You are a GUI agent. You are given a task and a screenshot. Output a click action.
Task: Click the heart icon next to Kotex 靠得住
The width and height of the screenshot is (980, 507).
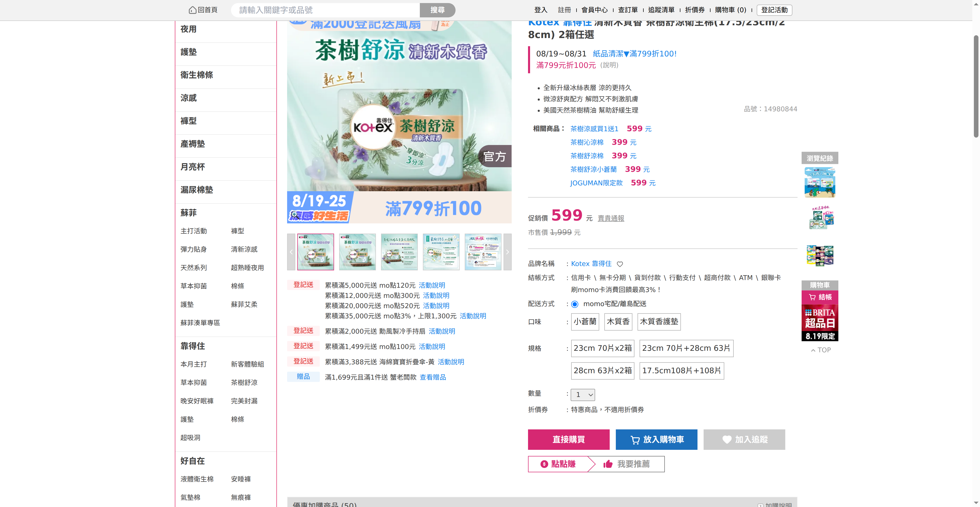[620, 264]
